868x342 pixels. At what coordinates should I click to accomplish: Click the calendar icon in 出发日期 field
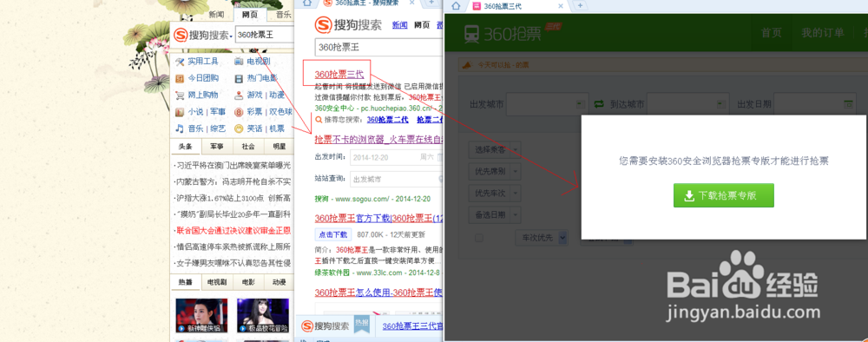(x=848, y=103)
